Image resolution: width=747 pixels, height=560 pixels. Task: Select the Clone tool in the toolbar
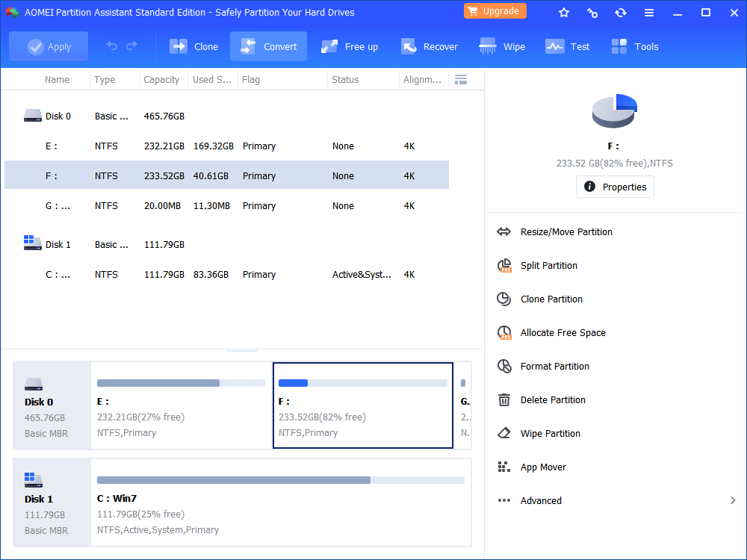click(x=193, y=46)
